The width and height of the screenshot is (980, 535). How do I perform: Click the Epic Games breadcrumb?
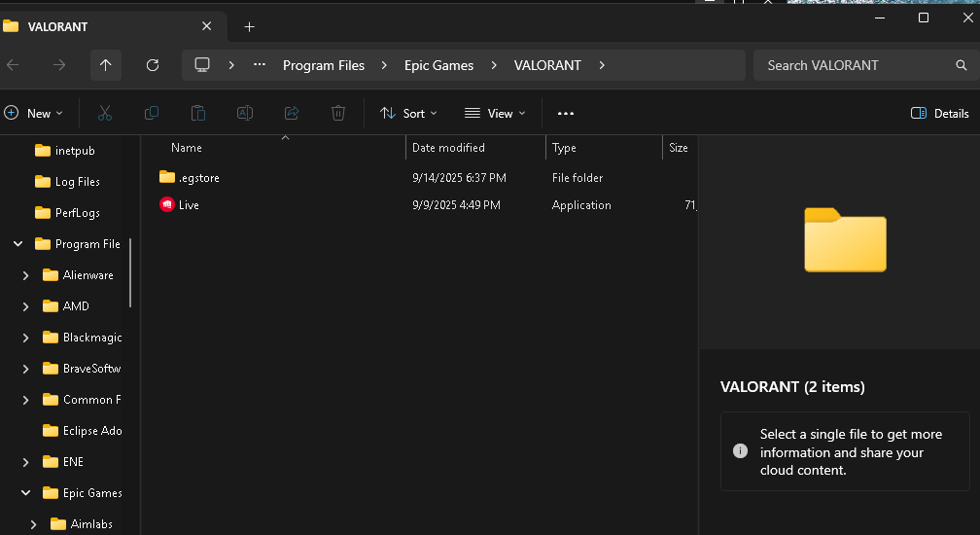point(438,65)
